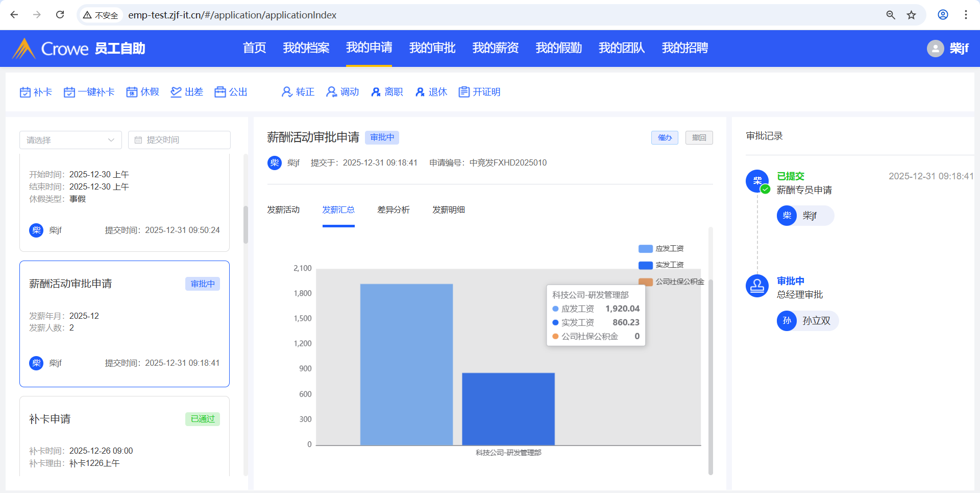Image resolution: width=980 pixels, height=493 pixels.
Task: Click the 离职 resignation icon
Action: tap(376, 92)
